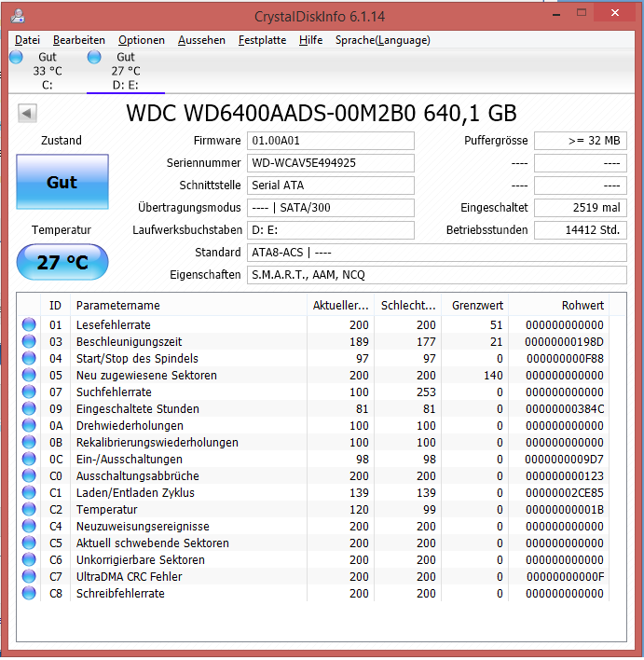Select the Beschleunigungszeit parameter name

tap(129, 342)
